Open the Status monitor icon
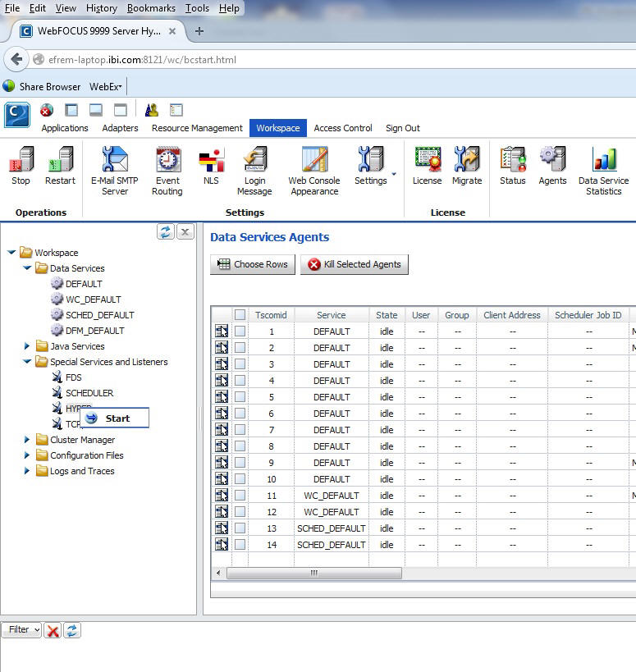 (x=513, y=159)
